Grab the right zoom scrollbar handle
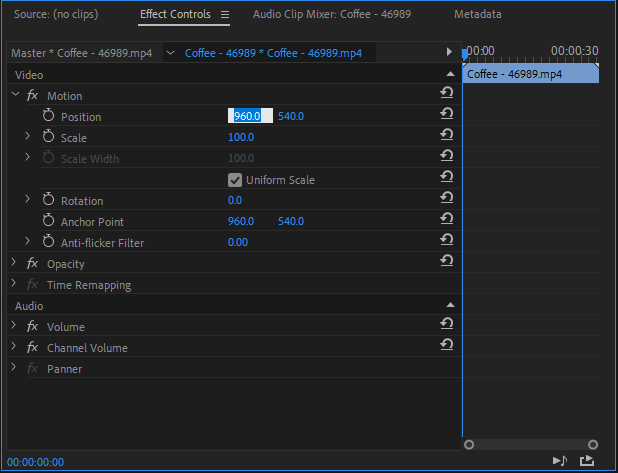The width and height of the screenshot is (618, 473). click(593, 445)
